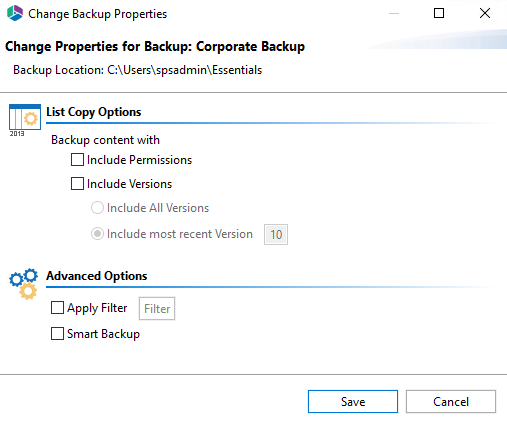Image resolution: width=507 pixels, height=426 pixels.
Task: Click the List Copy Options list icon
Action: 25,120
